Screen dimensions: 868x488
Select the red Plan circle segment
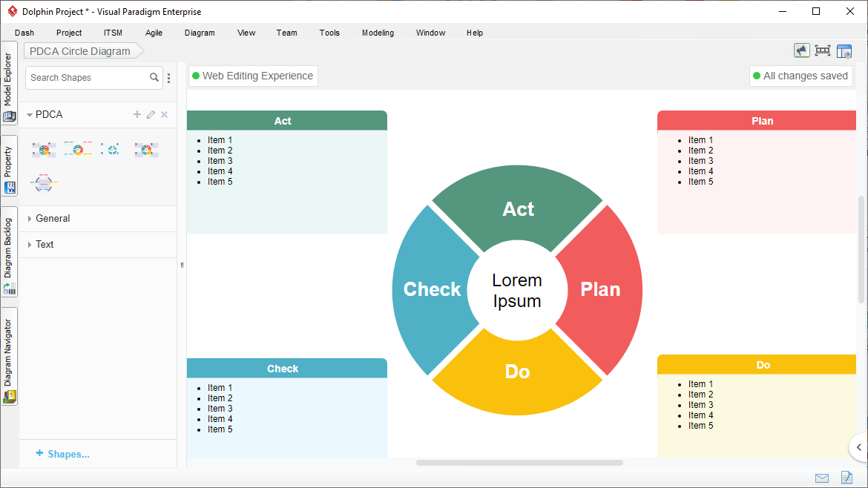click(600, 289)
